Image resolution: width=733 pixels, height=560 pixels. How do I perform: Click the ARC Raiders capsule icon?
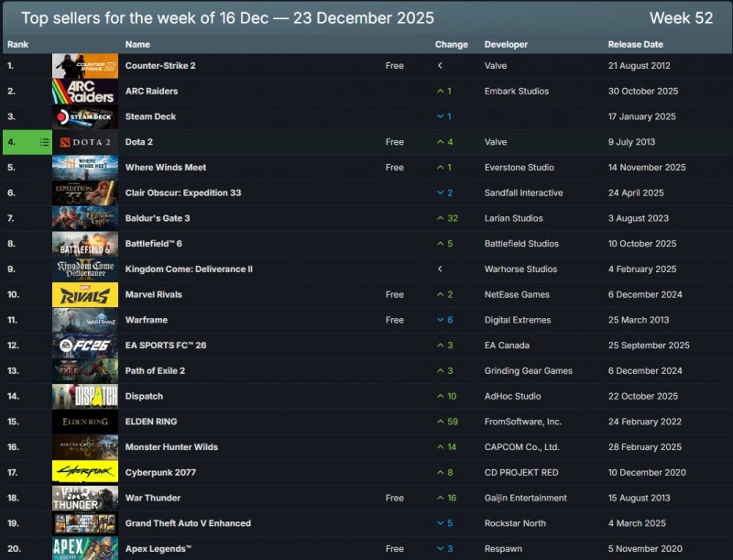pyautogui.click(x=85, y=91)
